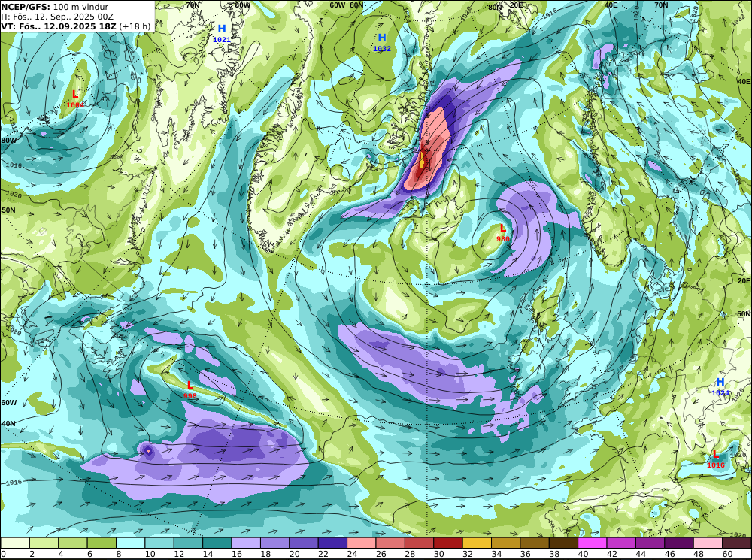
Task: Click the pale yellow 0–2 legend swatch
Action: click(x=15, y=543)
